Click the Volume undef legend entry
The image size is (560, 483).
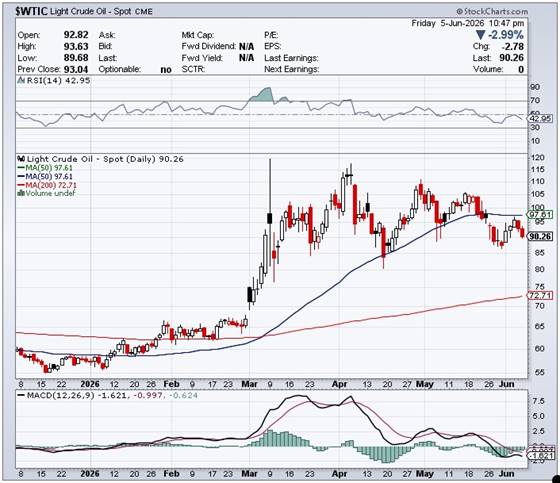(50, 193)
